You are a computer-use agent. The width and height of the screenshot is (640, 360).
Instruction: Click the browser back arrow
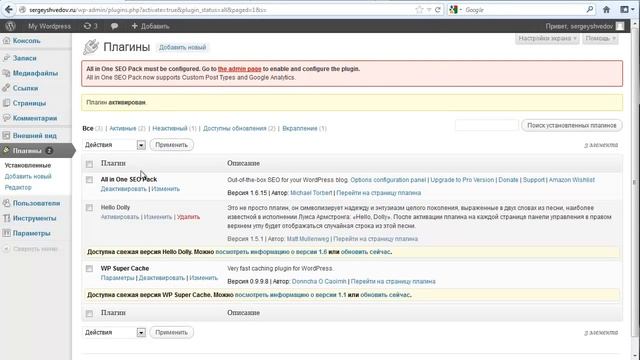(x=9, y=9)
